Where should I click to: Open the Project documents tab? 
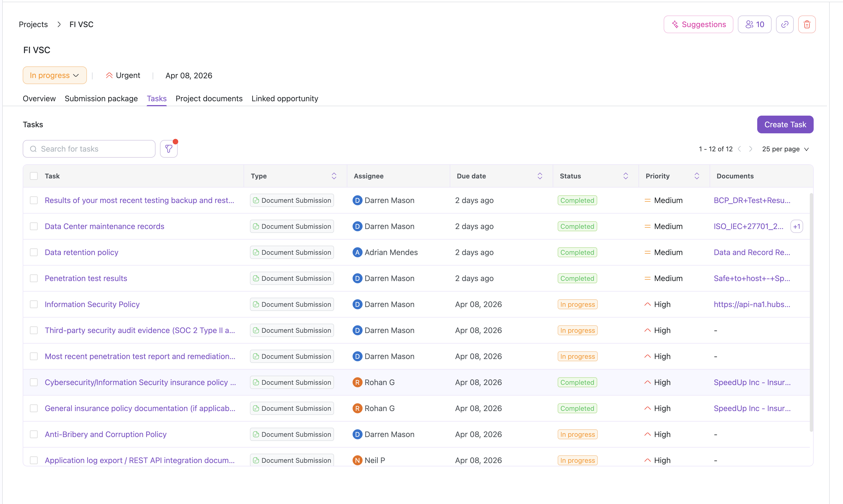click(x=209, y=98)
